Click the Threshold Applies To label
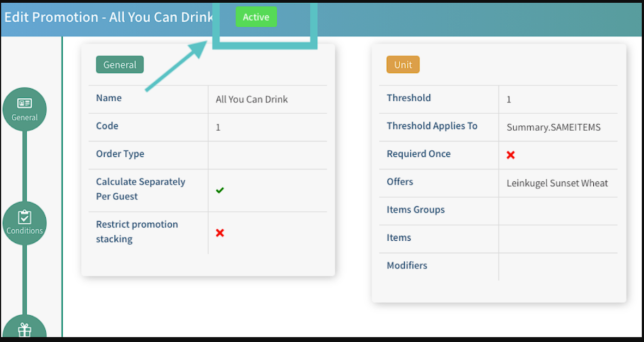This screenshot has height=342, width=644. [x=432, y=126]
